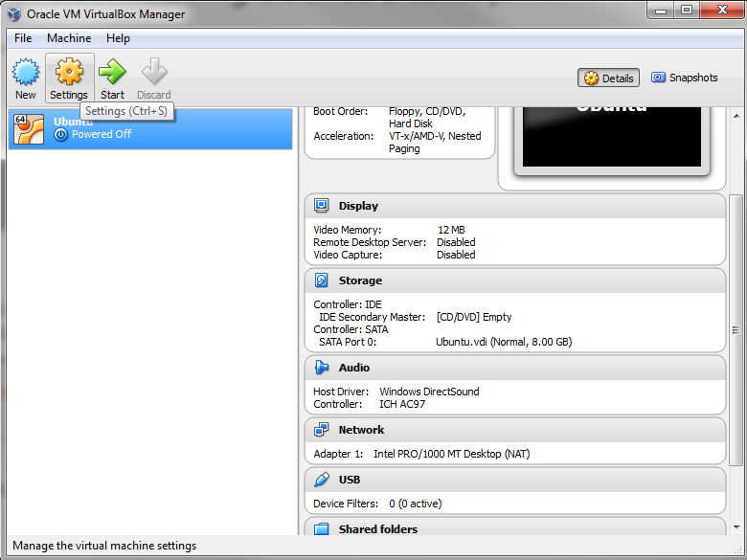Click the Video Memory 12 MB value
Viewport: 747px width, 560px height.
451,230
